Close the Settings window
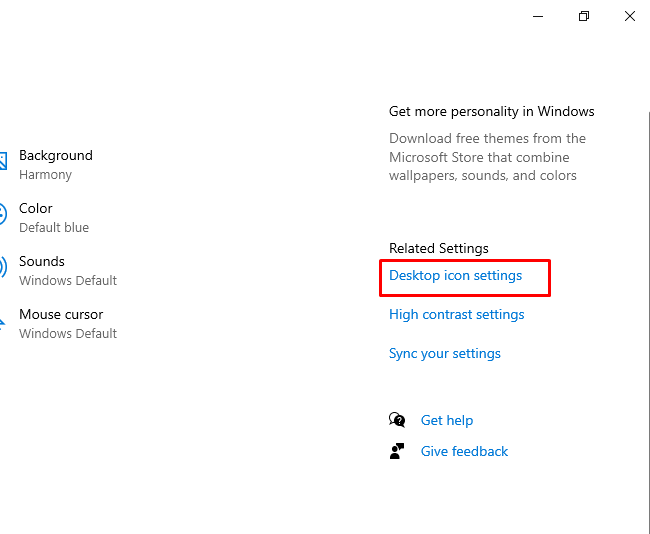 click(x=629, y=16)
